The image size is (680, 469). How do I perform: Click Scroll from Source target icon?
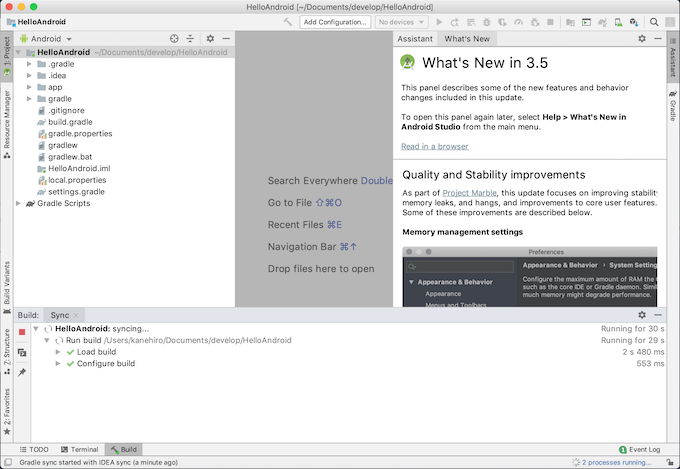pyautogui.click(x=174, y=39)
